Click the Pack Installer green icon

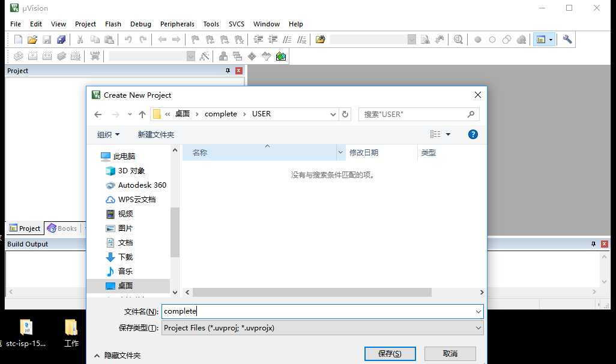pos(281,56)
